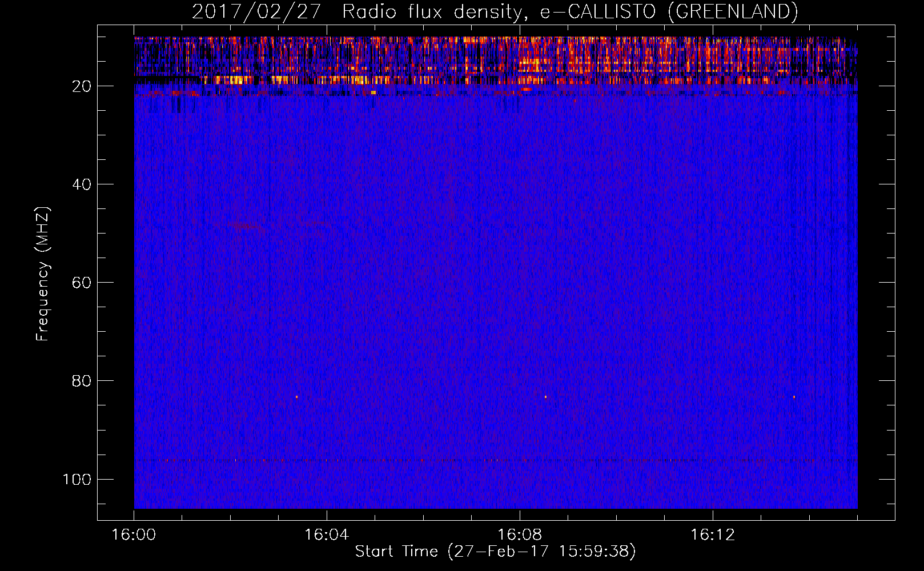Click the bright orange spot near 16:08 at 20 MHz
This screenshot has width=924, height=571.
[x=526, y=89]
